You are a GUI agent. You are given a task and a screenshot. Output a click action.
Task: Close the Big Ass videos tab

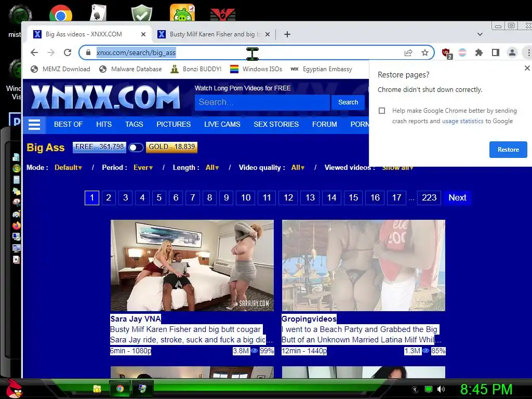tap(143, 34)
